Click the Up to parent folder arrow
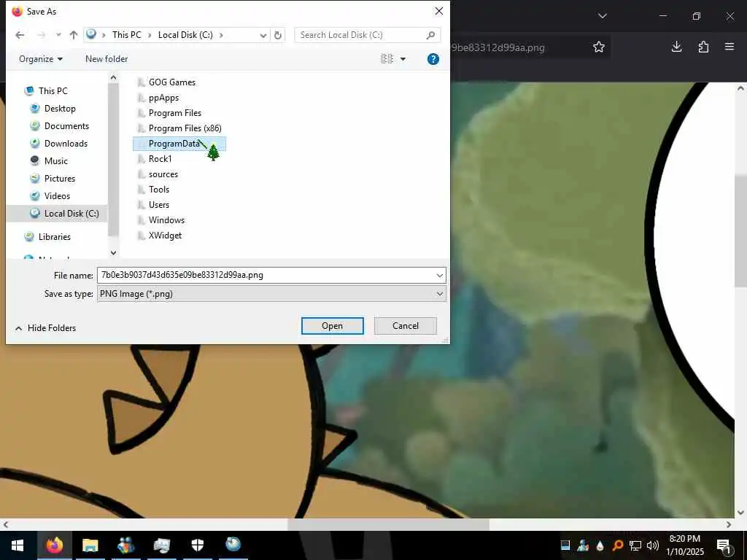The height and width of the screenshot is (560, 747). (74, 35)
